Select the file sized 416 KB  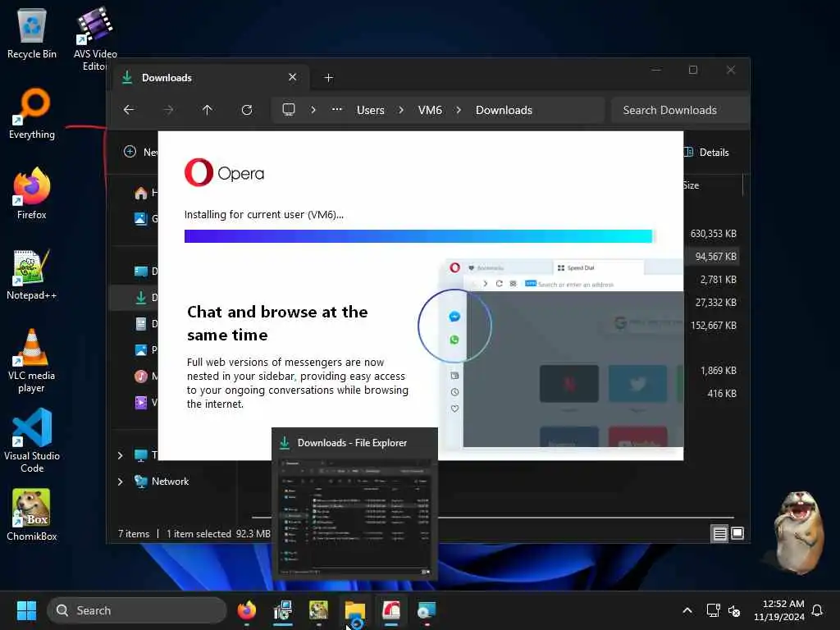722,394
